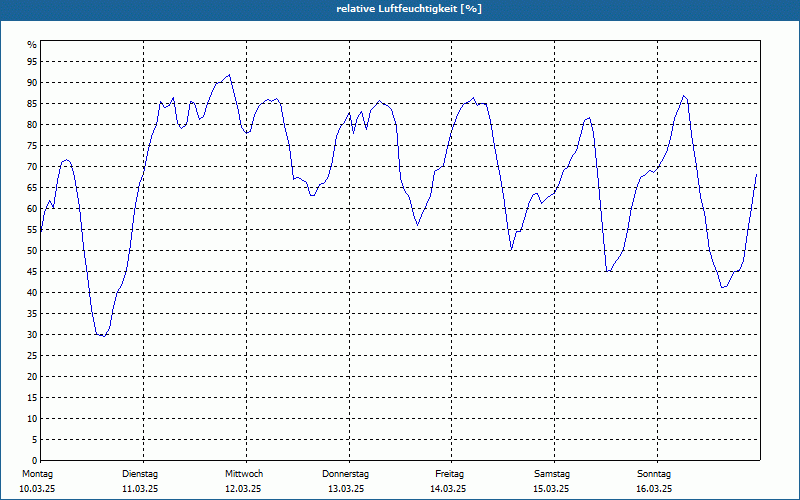Click the y-axis value '65'

[32, 188]
